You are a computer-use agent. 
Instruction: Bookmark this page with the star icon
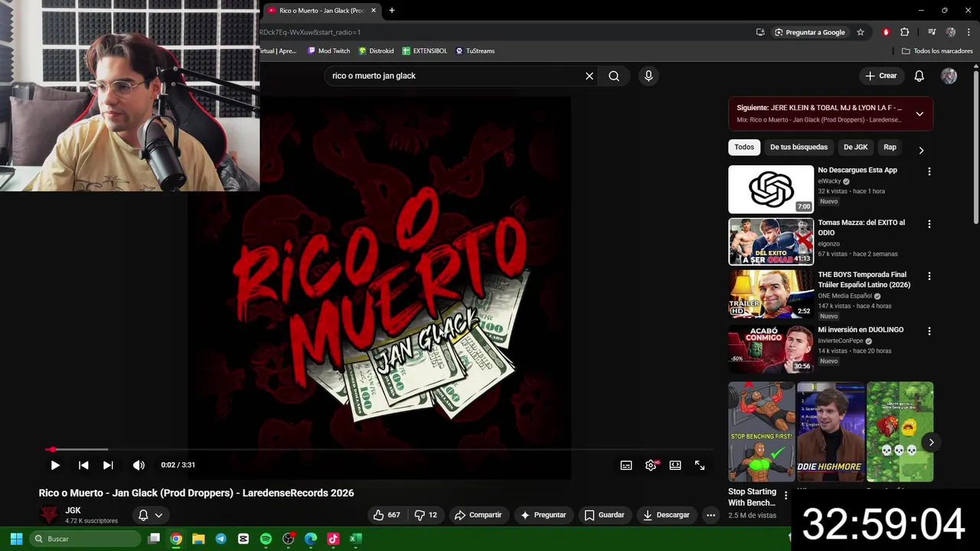[x=861, y=32]
